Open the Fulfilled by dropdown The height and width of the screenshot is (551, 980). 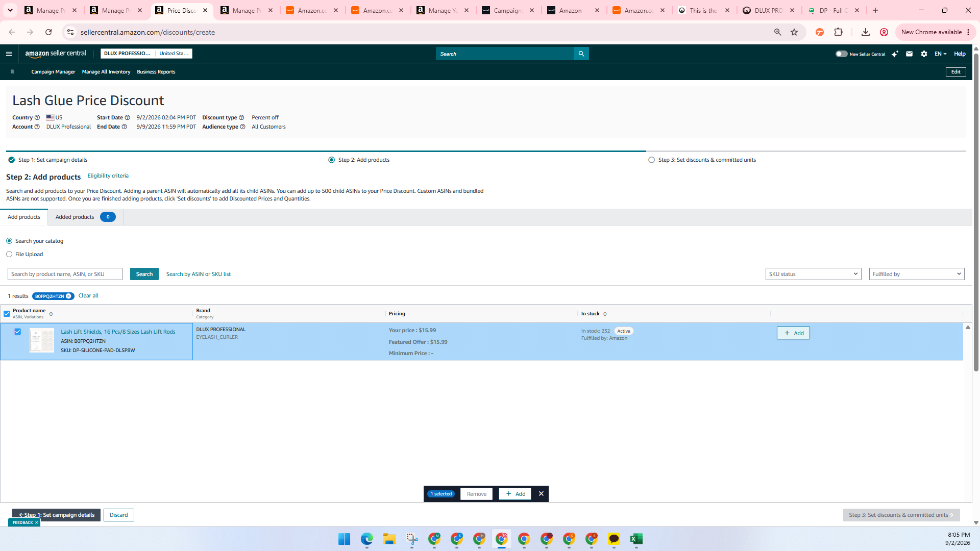click(916, 274)
